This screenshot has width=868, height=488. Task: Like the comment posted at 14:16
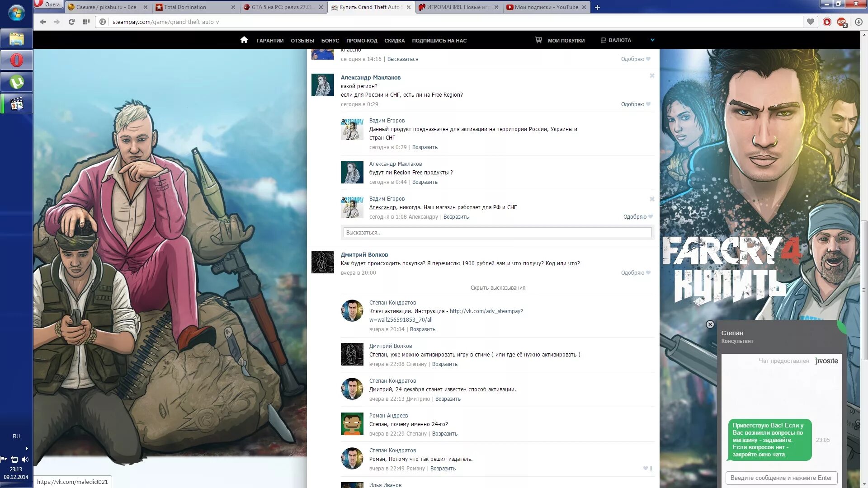(636, 59)
